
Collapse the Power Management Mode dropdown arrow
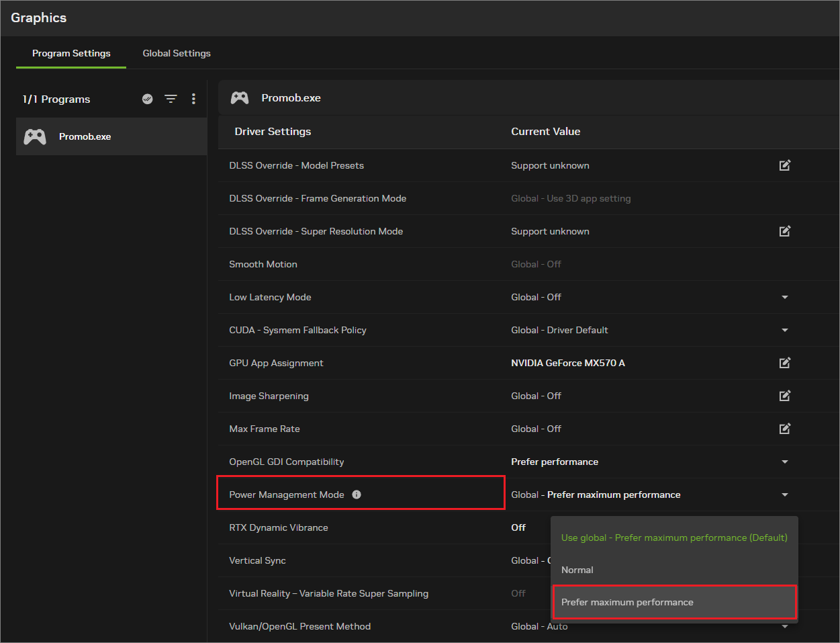(x=785, y=495)
